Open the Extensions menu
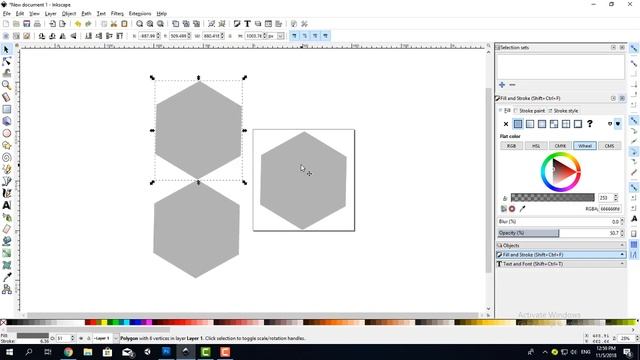Image resolution: width=640 pixels, height=360 pixels. (x=140, y=13)
